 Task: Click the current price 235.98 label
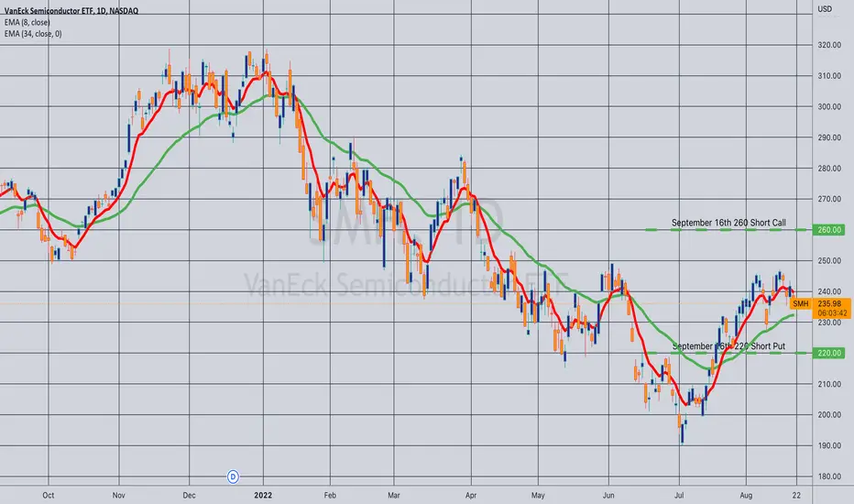tap(829, 304)
